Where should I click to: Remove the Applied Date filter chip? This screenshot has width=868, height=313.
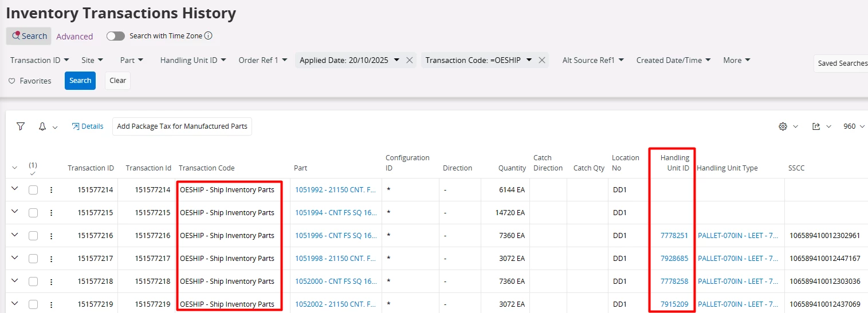410,60
